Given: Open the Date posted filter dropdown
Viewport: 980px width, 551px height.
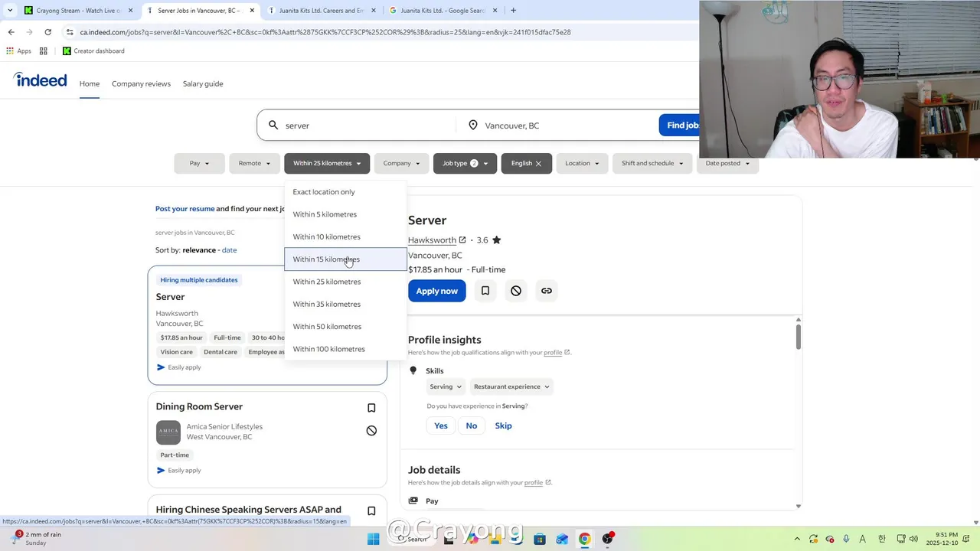Looking at the screenshot, I should (x=727, y=163).
